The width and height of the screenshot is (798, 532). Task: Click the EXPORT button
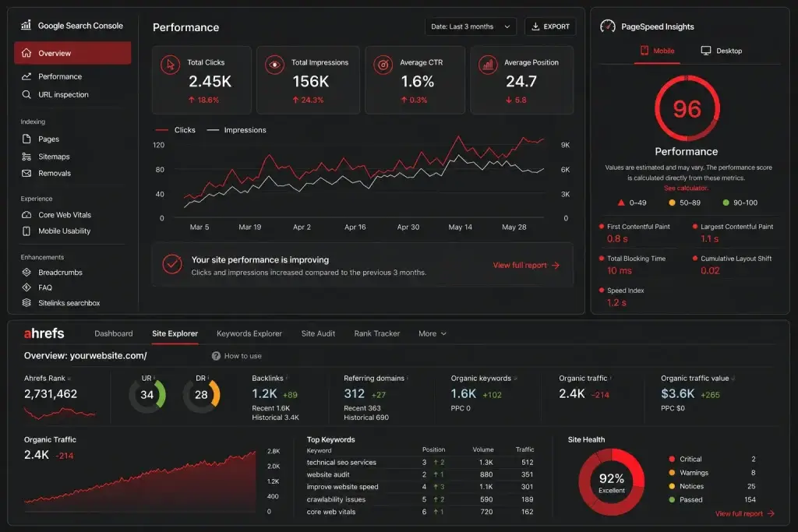pyautogui.click(x=550, y=26)
